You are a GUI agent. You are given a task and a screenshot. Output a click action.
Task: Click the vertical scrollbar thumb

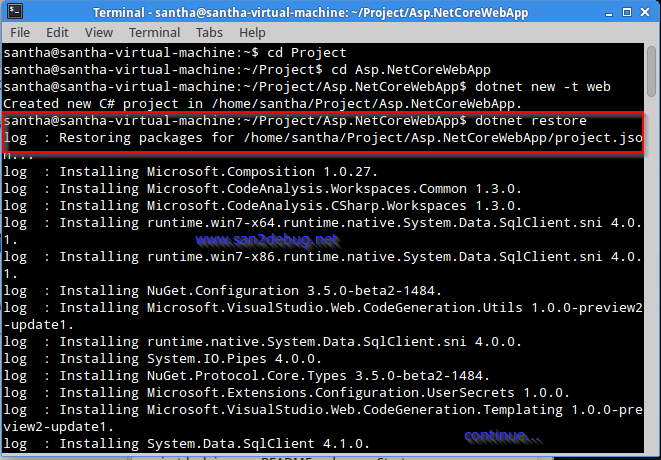point(652,71)
